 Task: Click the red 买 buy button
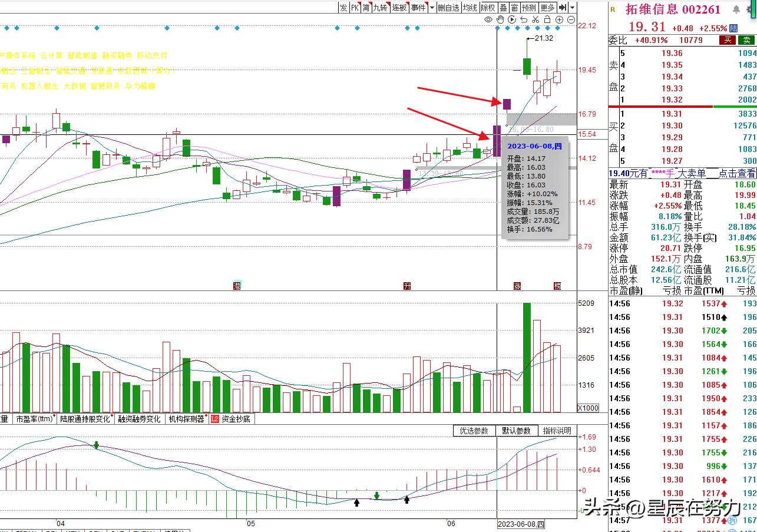(728, 40)
